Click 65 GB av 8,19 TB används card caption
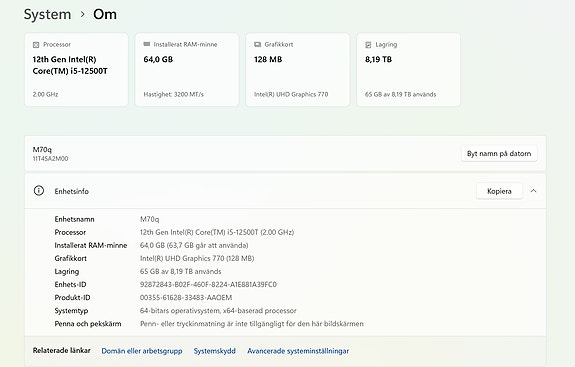Image resolution: width=575 pixels, height=367 pixels. coord(400,94)
